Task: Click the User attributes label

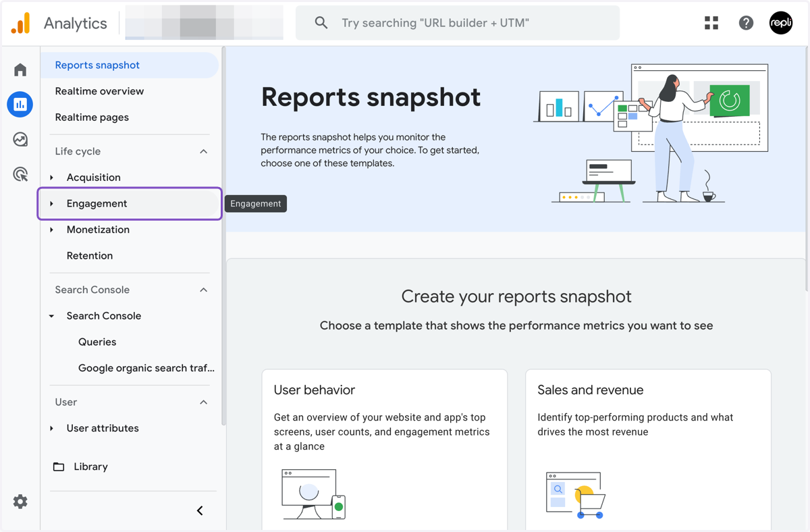Action: click(x=103, y=429)
